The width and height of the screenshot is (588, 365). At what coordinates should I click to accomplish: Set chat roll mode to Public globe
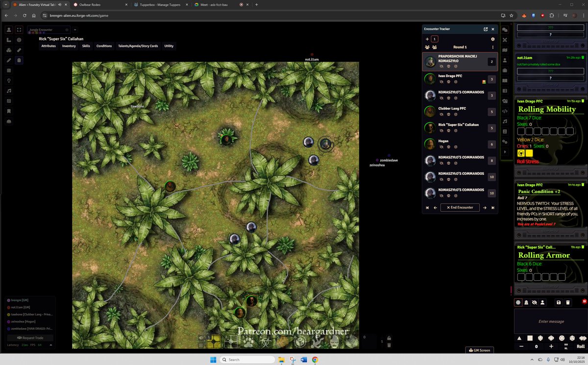click(518, 302)
